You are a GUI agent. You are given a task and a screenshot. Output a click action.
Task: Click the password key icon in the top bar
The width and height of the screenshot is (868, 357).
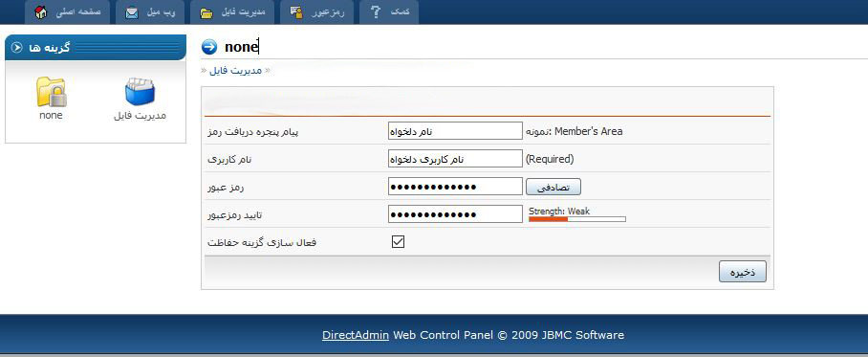coord(296,12)
